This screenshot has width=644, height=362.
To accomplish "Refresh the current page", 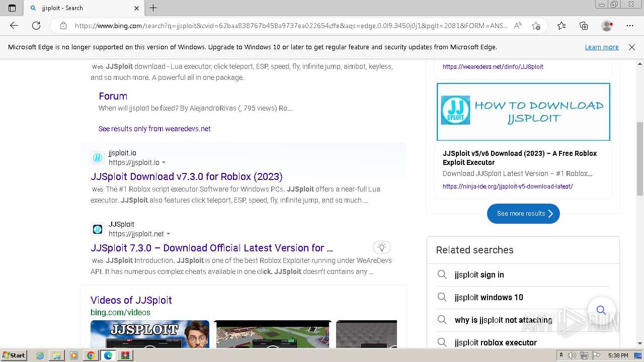I will [x=36, y=26].
